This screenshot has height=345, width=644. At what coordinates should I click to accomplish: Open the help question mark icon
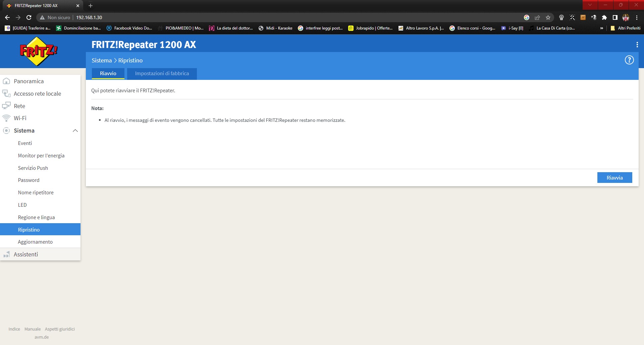tap(629, 60)
